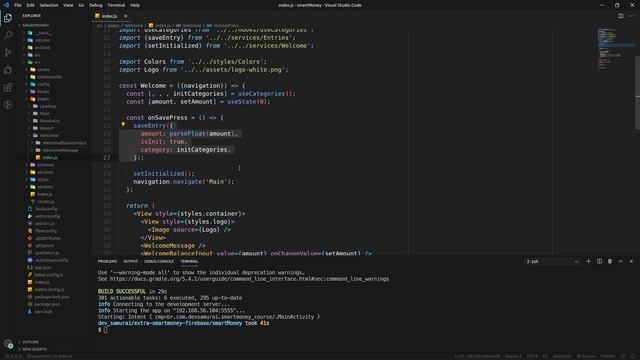Expand the NewEntry folder
Screen dimensions: 640x360
[x=49, y=121]
